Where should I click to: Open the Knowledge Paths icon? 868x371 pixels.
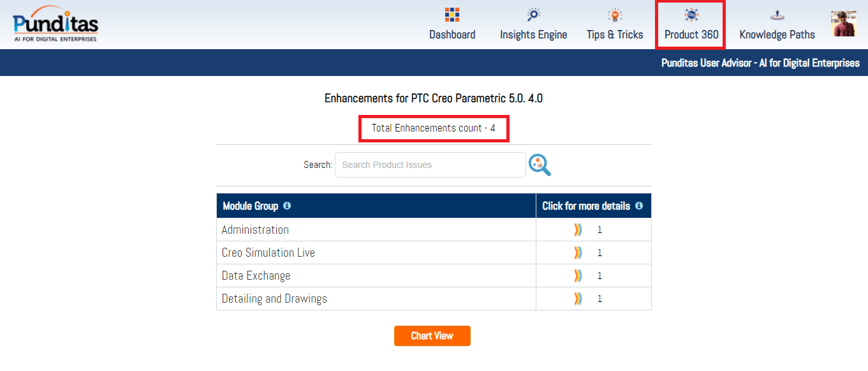777,15
